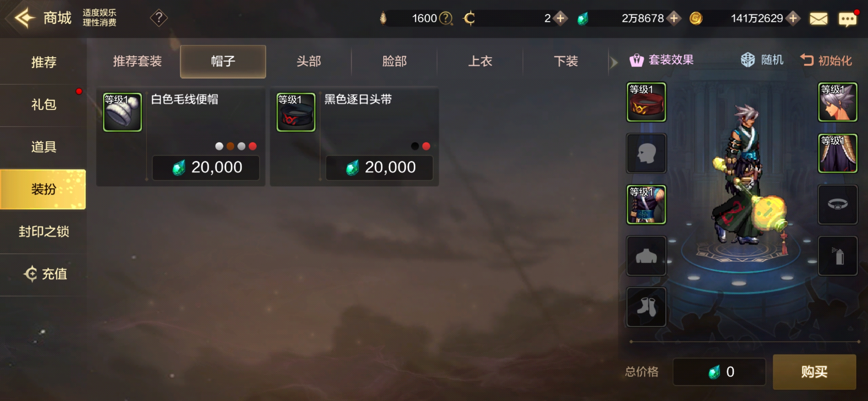868x401 pixels.
Task: Click the empty belt equipment slot
Action: [x=838, y=205]
